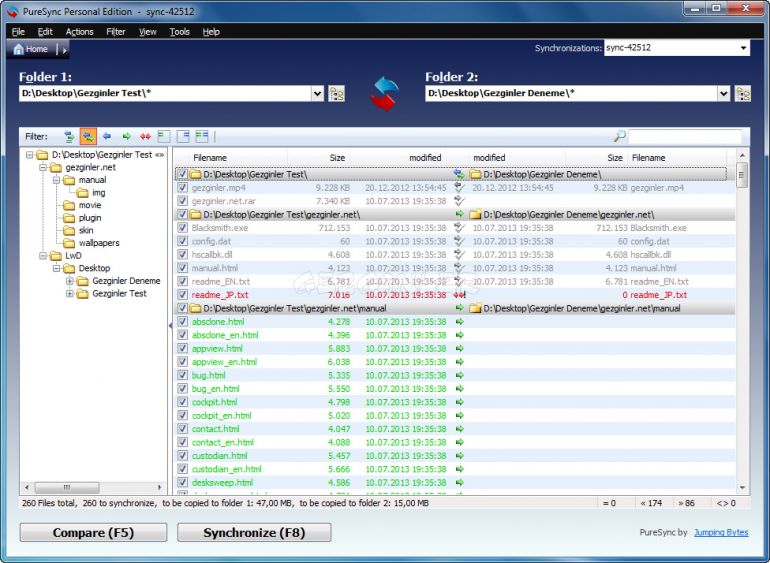Screen dimensions: 770x563
Task: Uncheck the absclone_en.html checkbox
Action: click(183, 335)
